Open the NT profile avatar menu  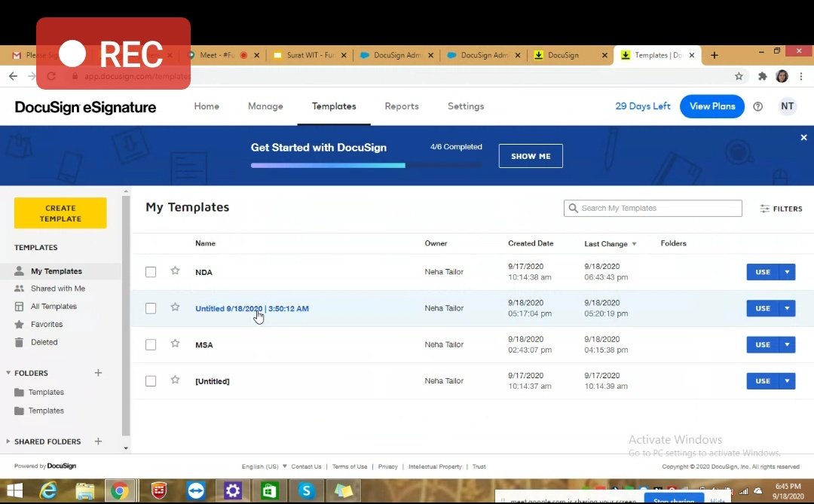pyautogui.click(x=787, y=106)
